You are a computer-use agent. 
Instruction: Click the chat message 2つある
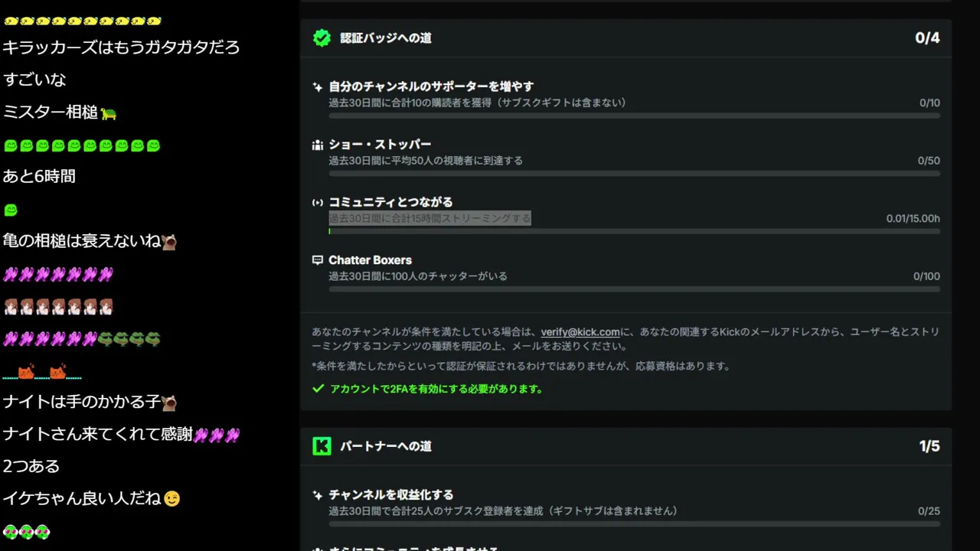click(x=31, y=467)
